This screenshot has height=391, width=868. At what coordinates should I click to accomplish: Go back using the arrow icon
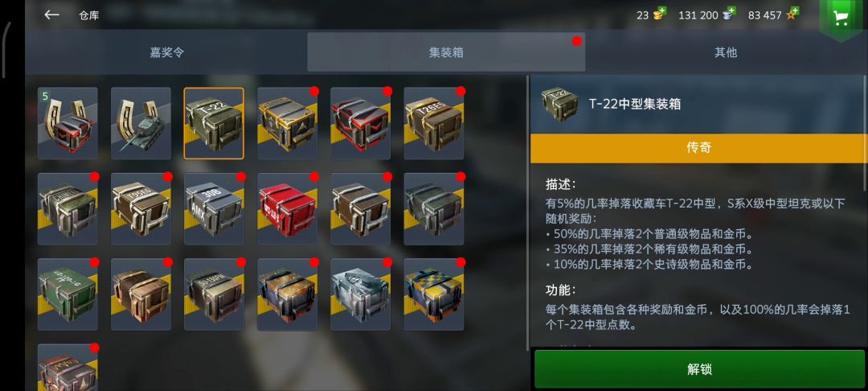click(x=51, y=15)
